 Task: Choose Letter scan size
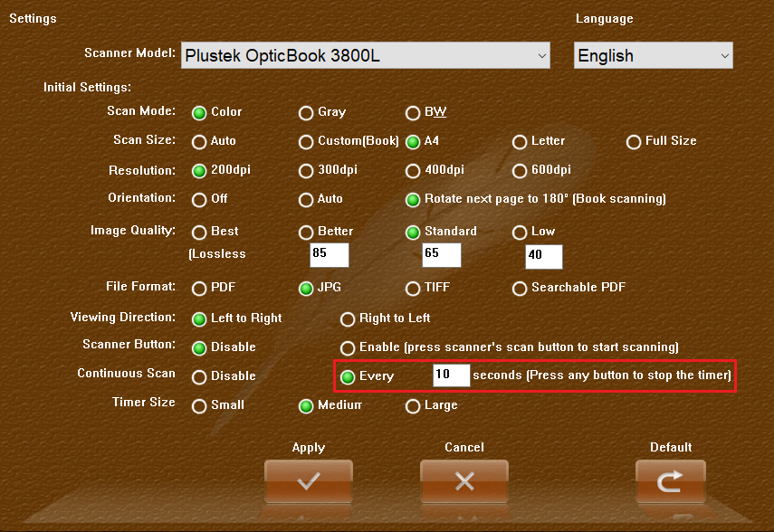pyautogui.click(x=520, y=142)
